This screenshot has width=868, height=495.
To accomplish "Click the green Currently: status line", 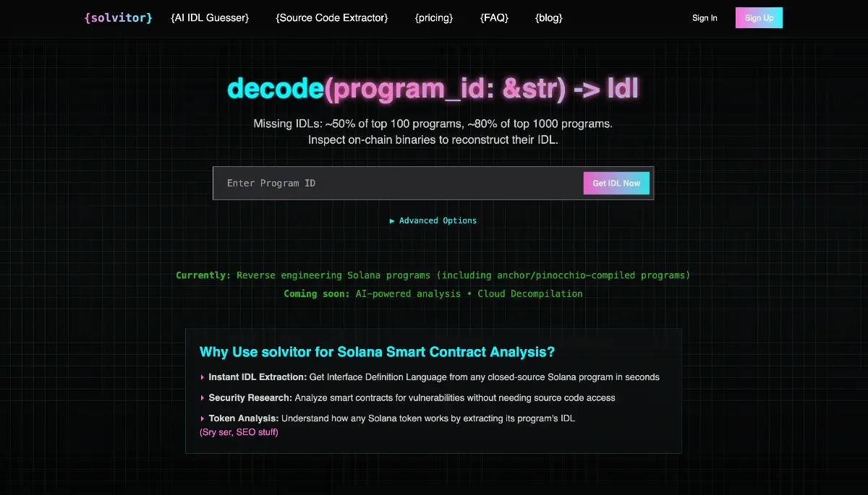I will pyautogui.click(x=433, y=275).
